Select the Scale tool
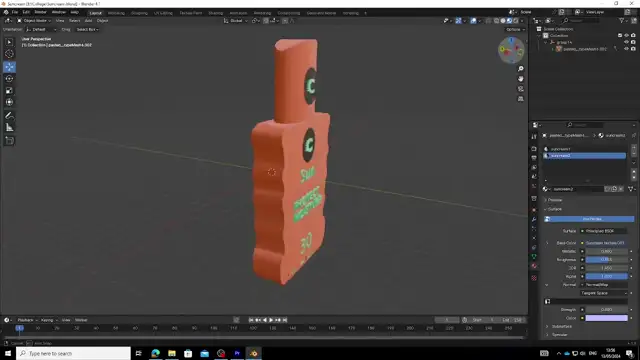This screenshot has height=360, width=640. (9, 91)
